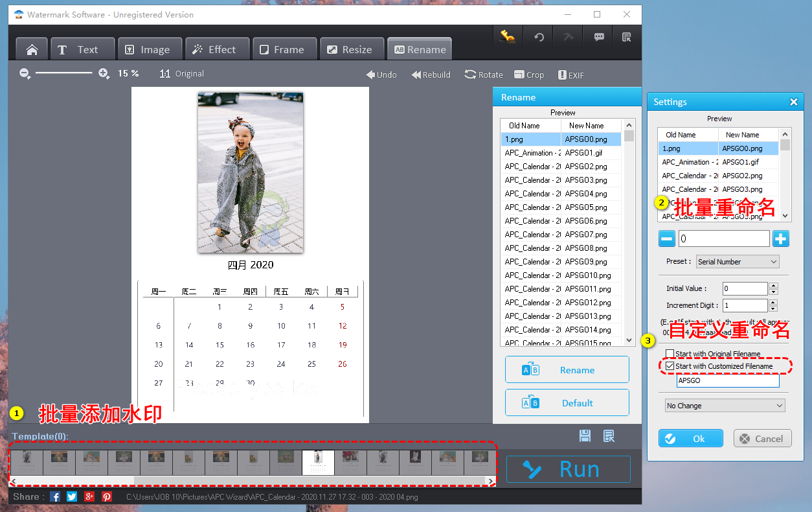Select the highlighted calendar thumbnail in strip
This screenshot has width=812, height=512.
[318, 462]
